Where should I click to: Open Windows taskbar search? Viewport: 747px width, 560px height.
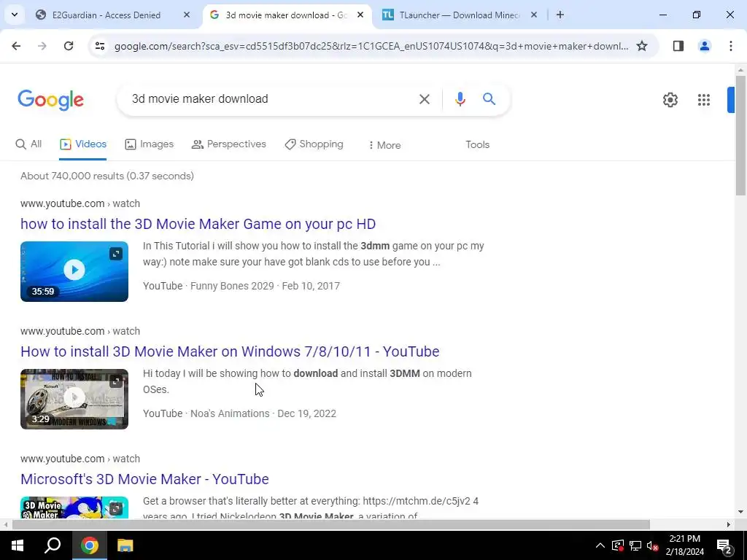pos(53,545)
